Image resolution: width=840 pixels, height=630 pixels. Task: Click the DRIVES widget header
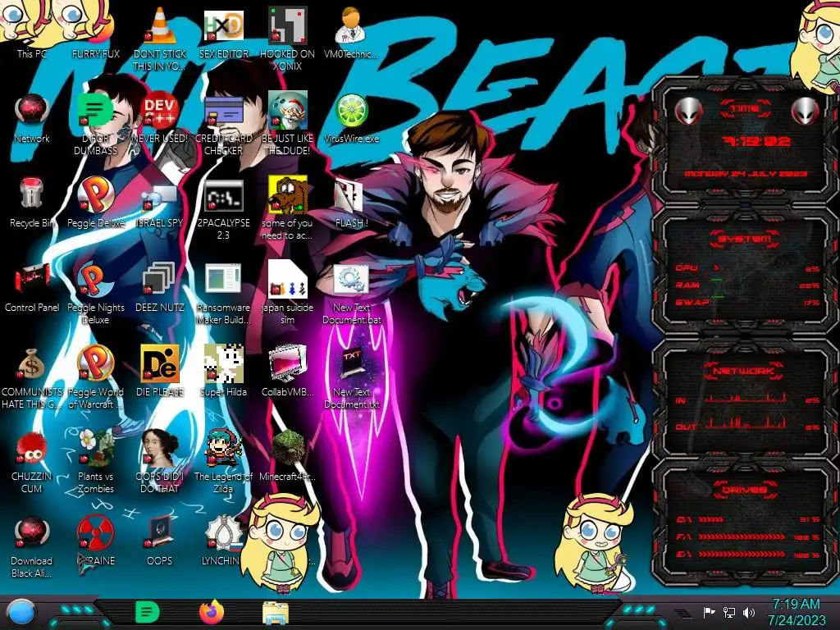click(745, 490)
